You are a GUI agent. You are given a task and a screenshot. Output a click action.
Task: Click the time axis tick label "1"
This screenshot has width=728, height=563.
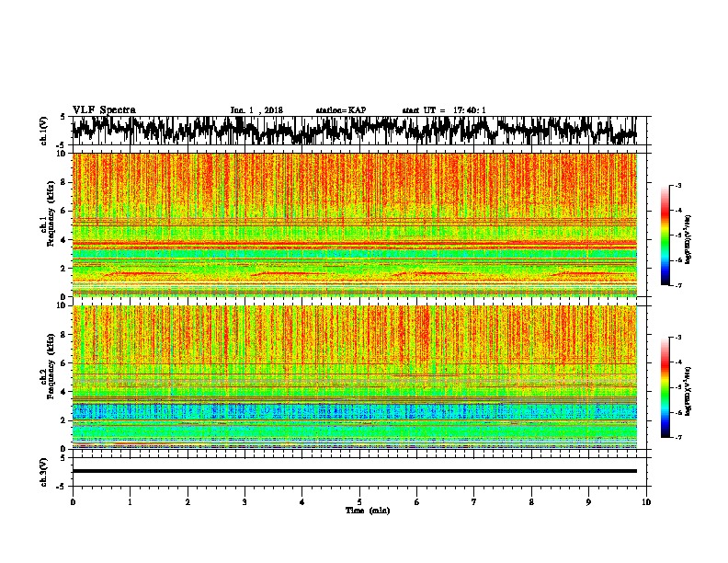tap(130, 502)
